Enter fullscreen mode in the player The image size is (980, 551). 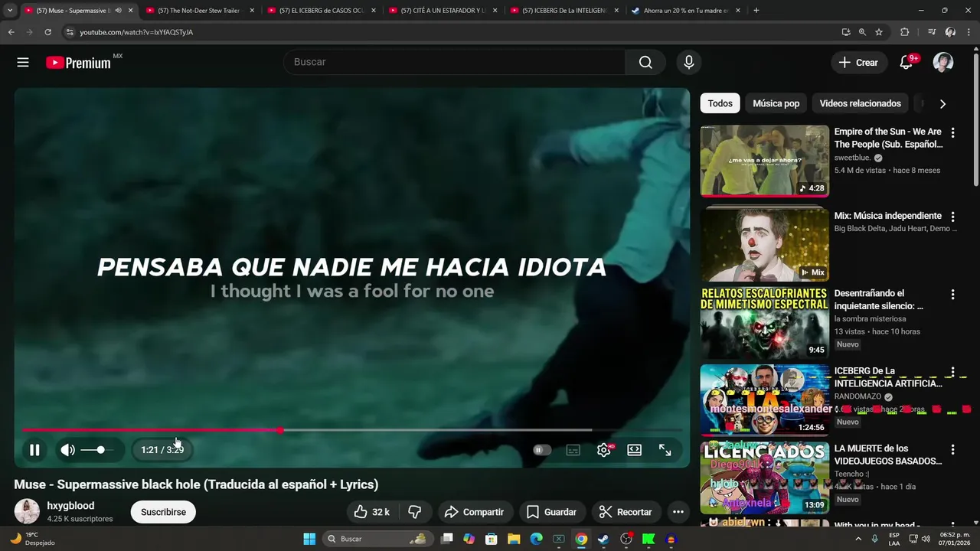(x=665, y=450)
